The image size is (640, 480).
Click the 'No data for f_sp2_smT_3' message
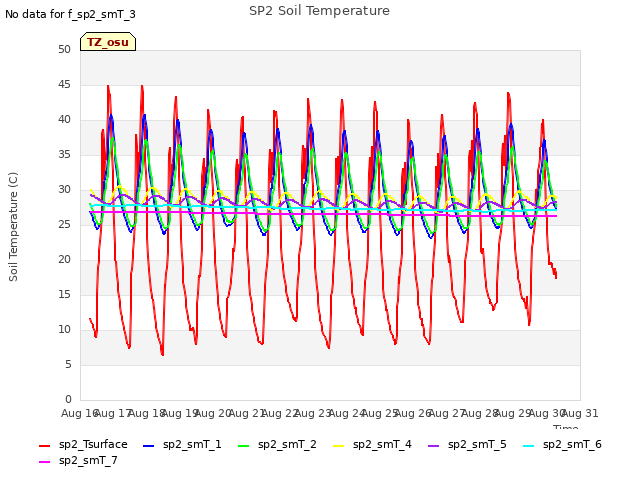(70, 14)
